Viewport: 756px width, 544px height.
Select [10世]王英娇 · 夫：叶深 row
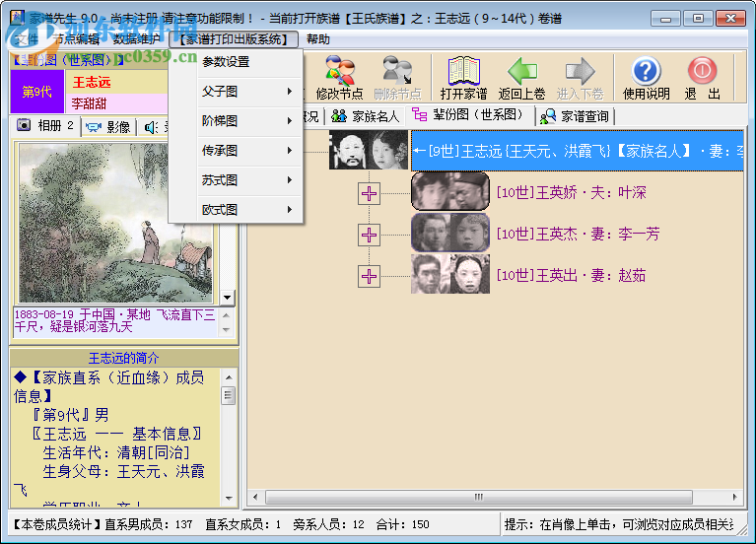[x=572, y=193]
